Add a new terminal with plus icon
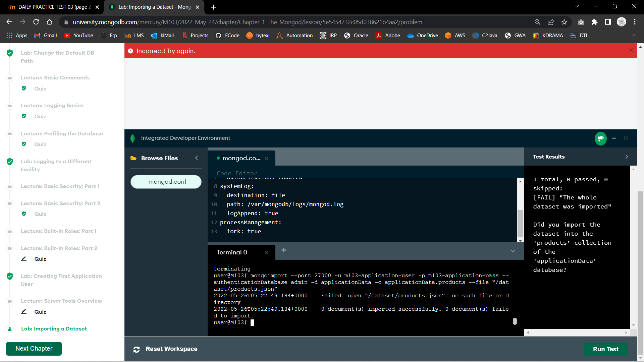The width and height of the screenshot is (644, 362). point(284,250)
